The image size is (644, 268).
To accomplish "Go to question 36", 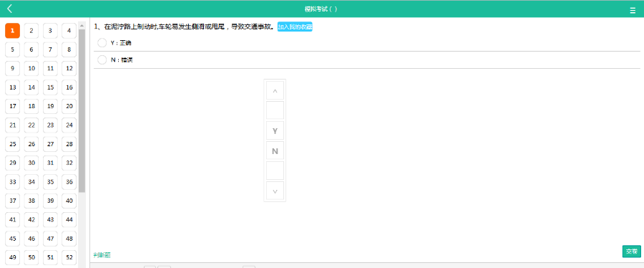I will (x=69, y=182).
